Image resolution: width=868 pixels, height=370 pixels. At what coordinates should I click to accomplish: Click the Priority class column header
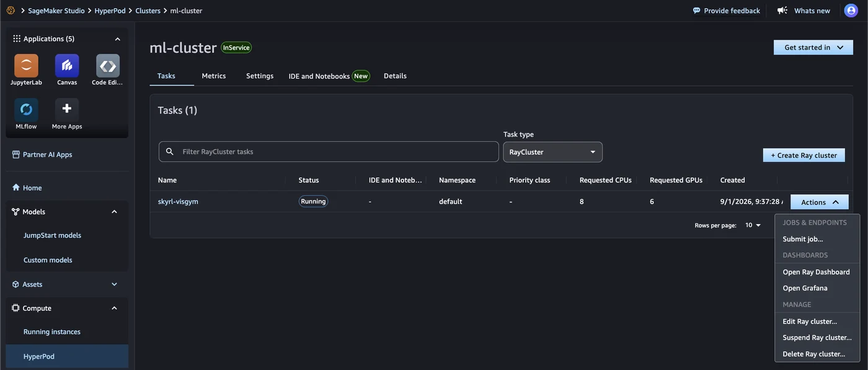point(529,180)
